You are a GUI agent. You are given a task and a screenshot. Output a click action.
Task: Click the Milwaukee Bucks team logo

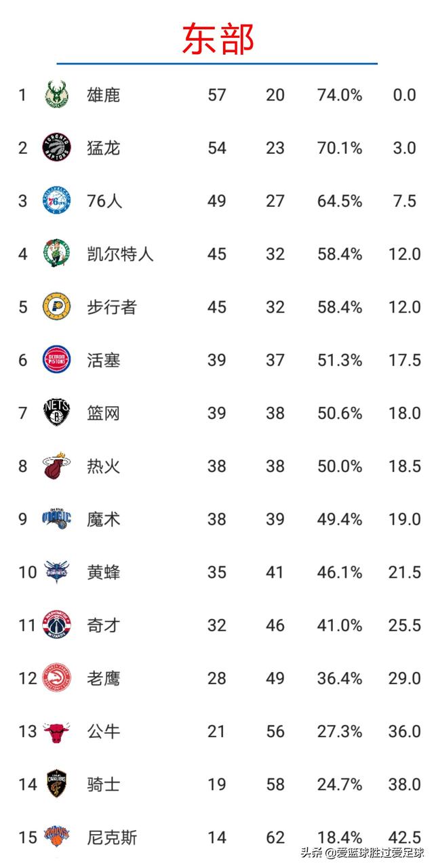tap(57, 95)
